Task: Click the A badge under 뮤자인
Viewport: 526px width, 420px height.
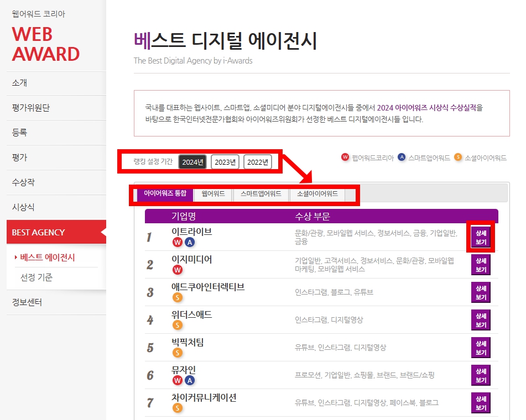Action: coord(190,380)
